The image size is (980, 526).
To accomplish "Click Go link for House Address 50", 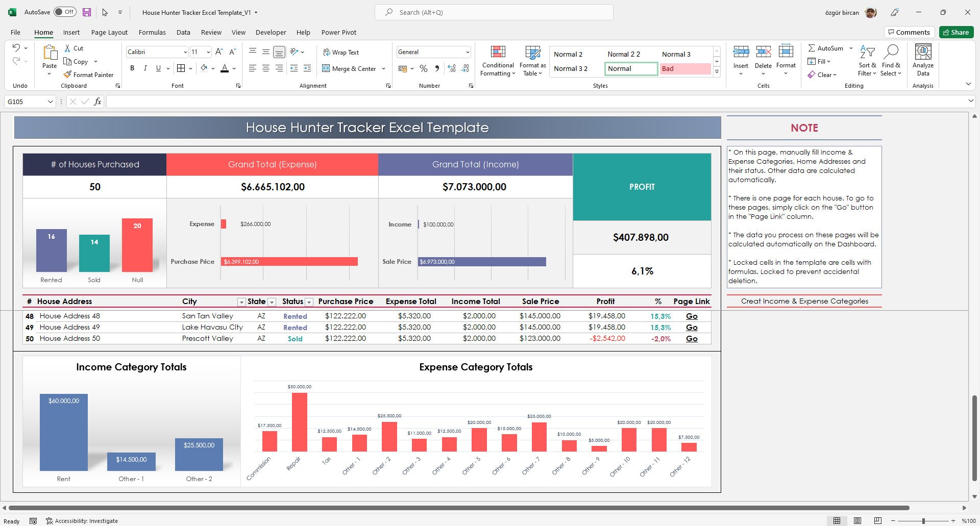I will coord(692,338).
